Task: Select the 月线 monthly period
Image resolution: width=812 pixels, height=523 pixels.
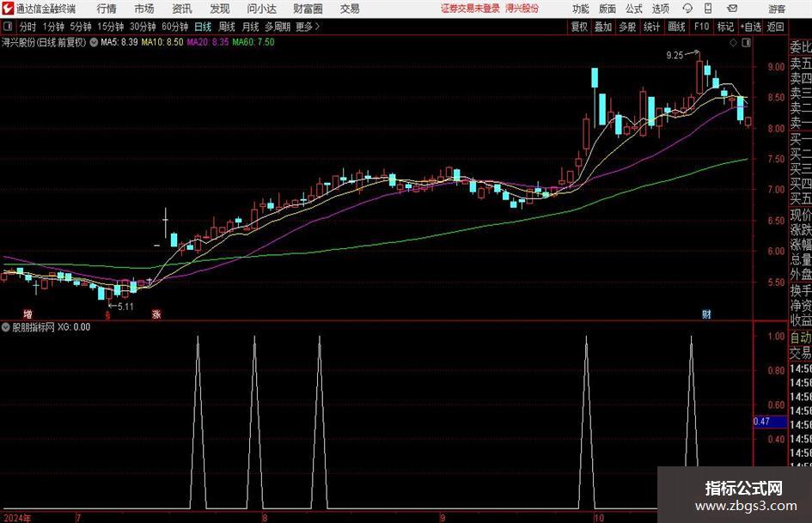Action: (x=251, y=27)
